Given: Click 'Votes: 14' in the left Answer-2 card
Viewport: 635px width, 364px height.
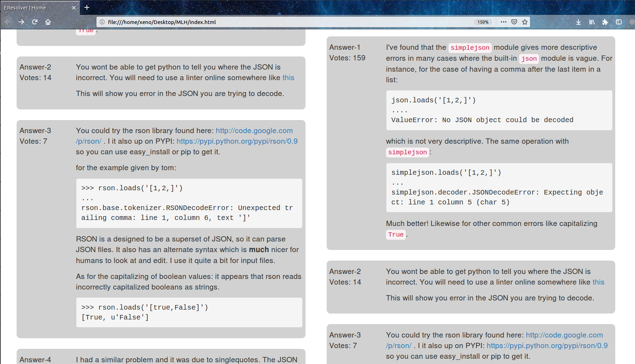Looking at the screenshot, I should (x=35, y=78).
